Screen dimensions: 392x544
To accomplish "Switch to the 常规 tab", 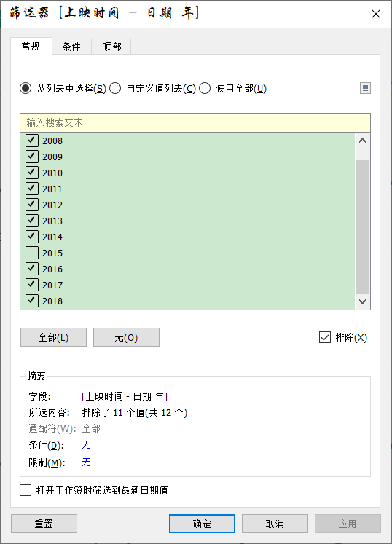I will (31, 46).
